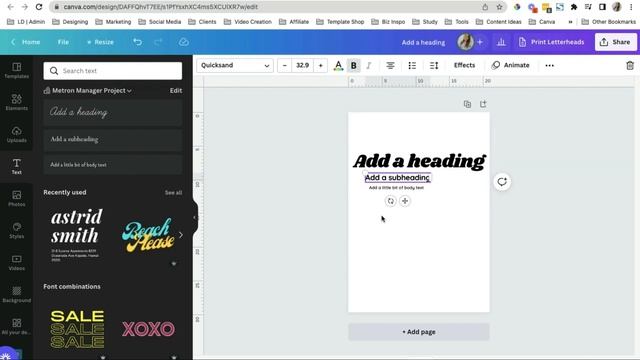Expand Metron Manager Project brand kit dropdown
Viewport: 640px width, 360px height.
point(91,91)
